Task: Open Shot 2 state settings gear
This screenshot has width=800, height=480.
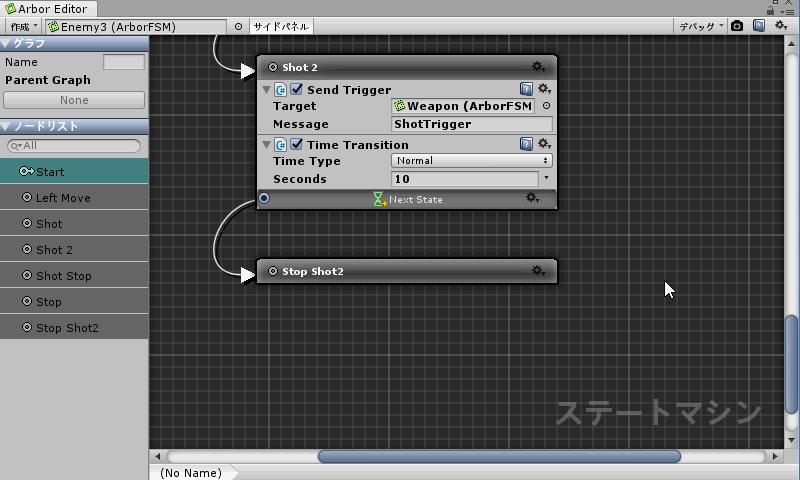Action: click(x=538, y=67)
